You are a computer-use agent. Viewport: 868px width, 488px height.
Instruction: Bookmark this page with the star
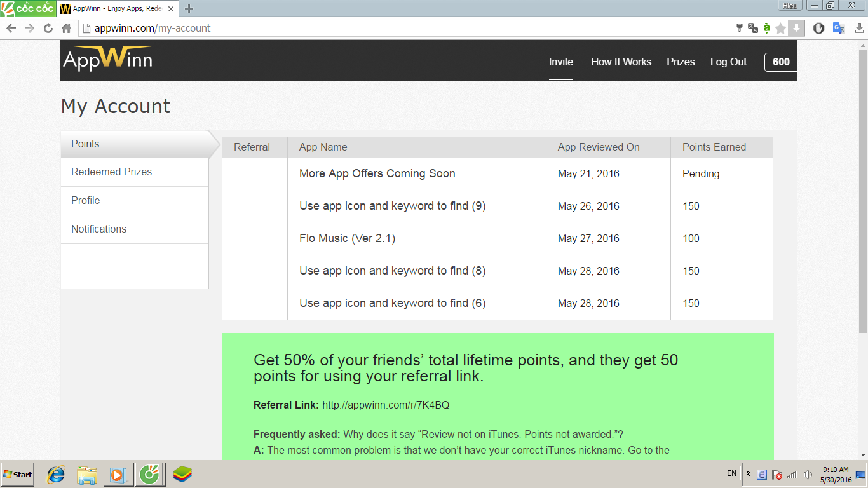coord(781,28)
